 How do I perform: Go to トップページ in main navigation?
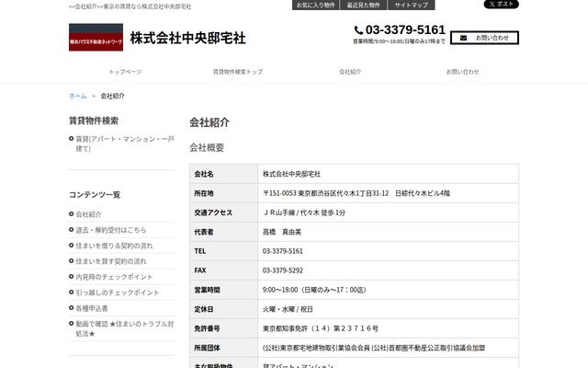pos(125,72)
